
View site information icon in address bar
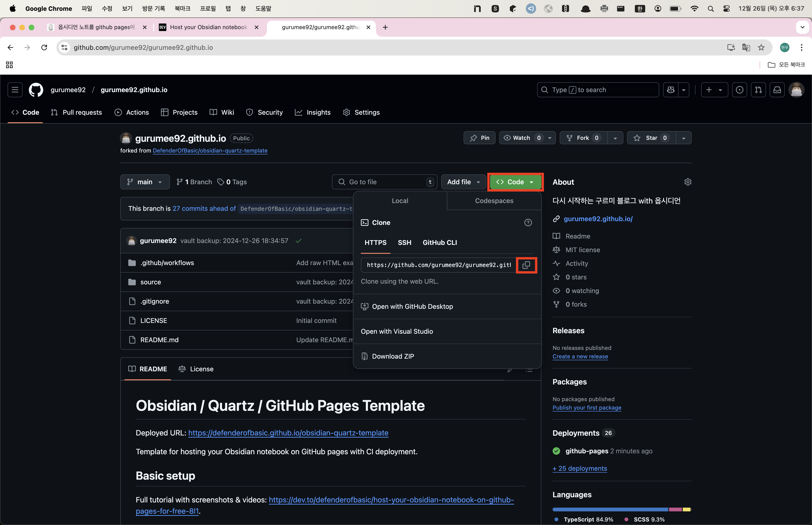64,47
